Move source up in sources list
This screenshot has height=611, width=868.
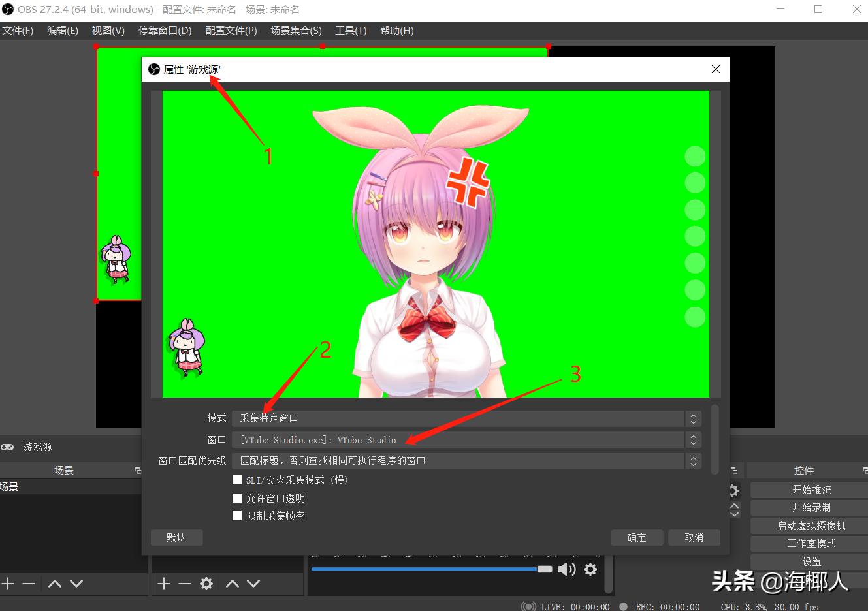[x=232, y=584]
